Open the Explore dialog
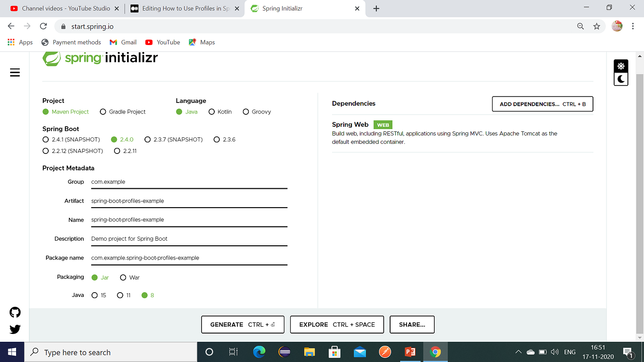This screenshot has width=644, height=362. pyautogui.click(x=337, y=324)
